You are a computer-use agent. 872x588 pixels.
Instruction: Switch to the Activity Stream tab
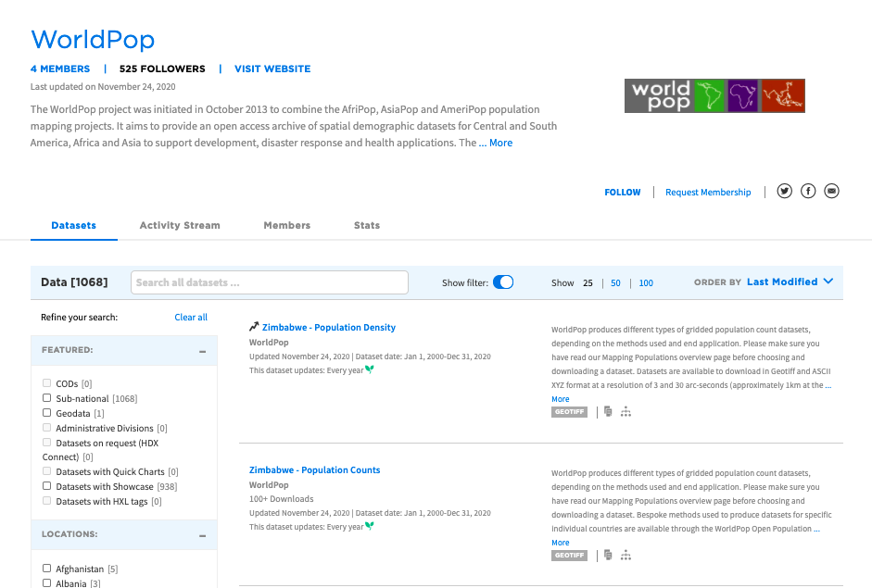point(180,225)
